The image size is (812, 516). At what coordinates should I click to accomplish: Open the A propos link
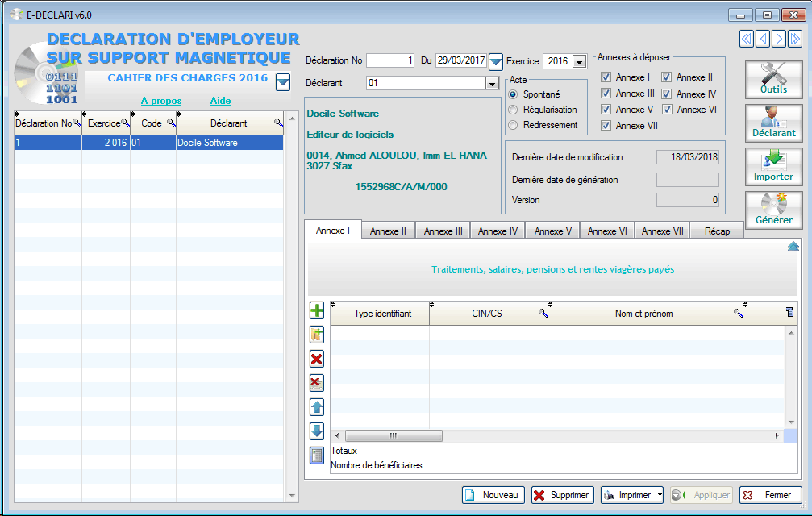point(161,101)
